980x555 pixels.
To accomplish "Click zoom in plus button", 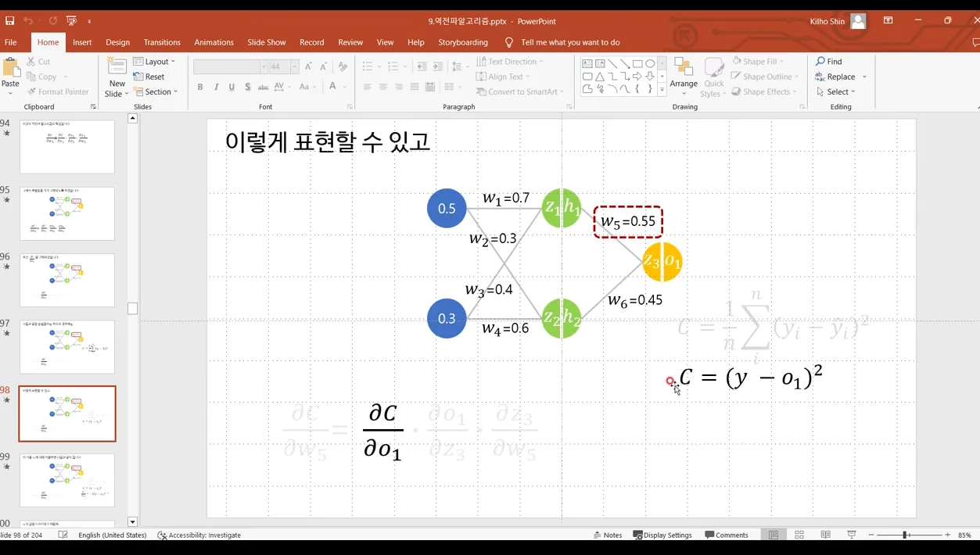I will [x=947, y=535].
